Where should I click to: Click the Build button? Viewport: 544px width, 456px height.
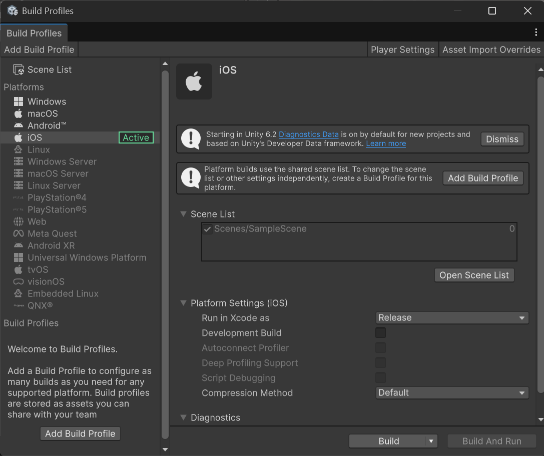388,441
